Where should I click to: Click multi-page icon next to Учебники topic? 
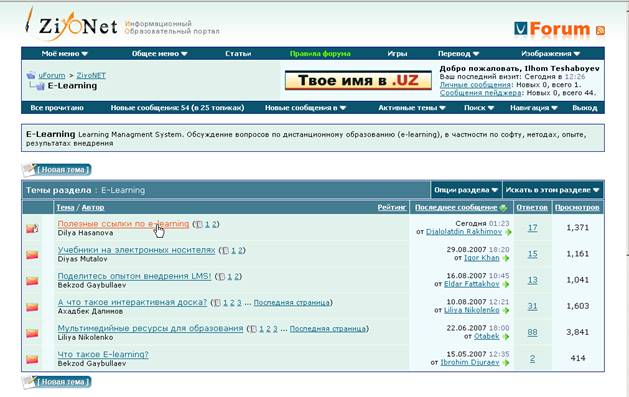coord(225,251)
